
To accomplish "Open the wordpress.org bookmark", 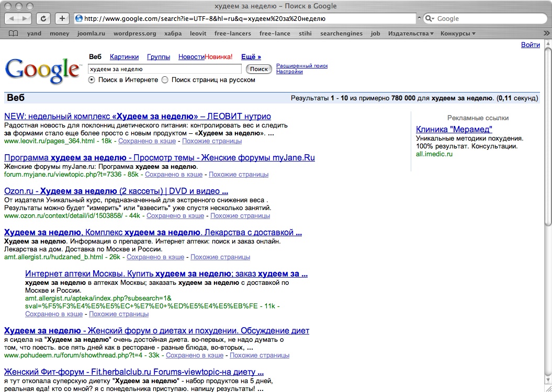I will 135,34.
